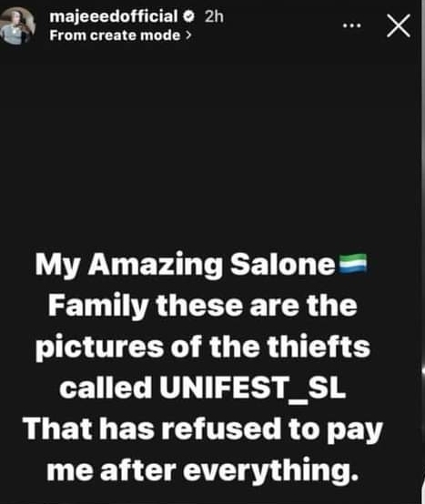Open majeeedofficial's profile picture
The image size is (425, 504).
pyautogui.click(x=17, y=25)
